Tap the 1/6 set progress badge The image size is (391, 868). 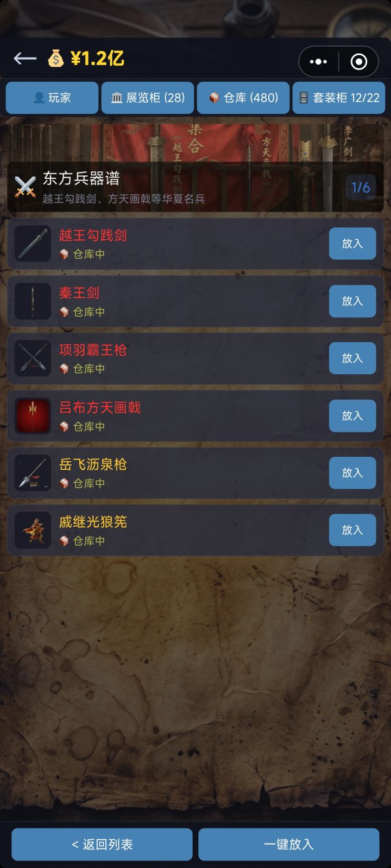point(361,187)
